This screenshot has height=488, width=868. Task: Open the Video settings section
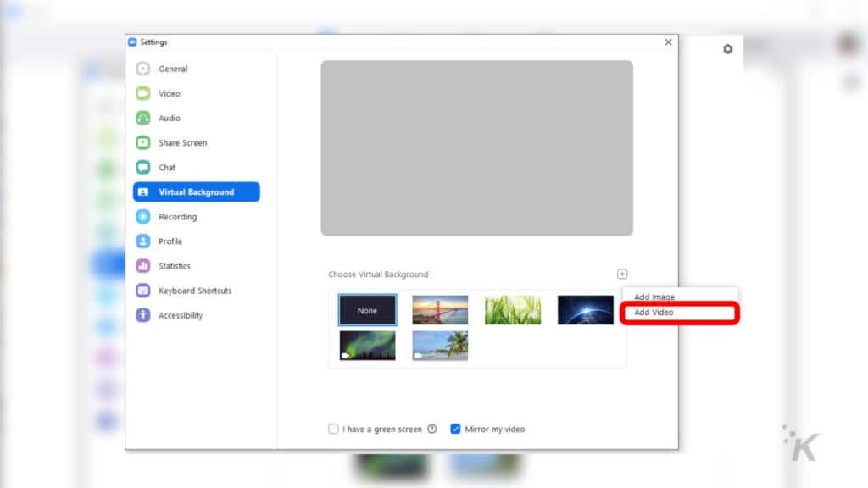point(167,93)
